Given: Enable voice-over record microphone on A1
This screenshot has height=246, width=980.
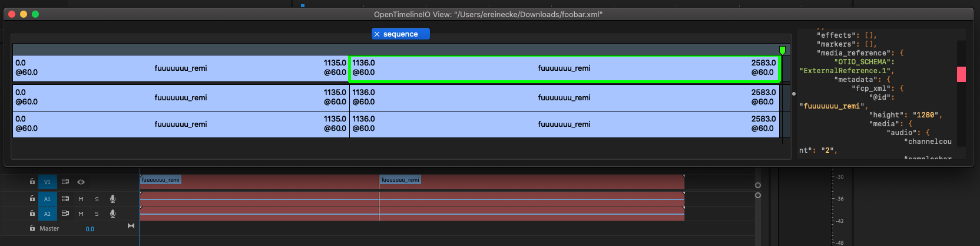Looking at the screenshot, I should tap(112, 199).
